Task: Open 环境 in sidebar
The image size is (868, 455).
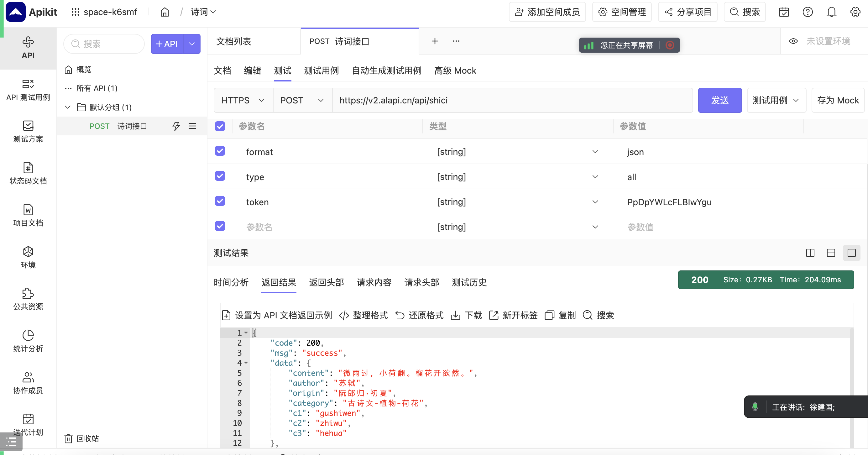Action: pyautogui.click(x=28, y=258)
